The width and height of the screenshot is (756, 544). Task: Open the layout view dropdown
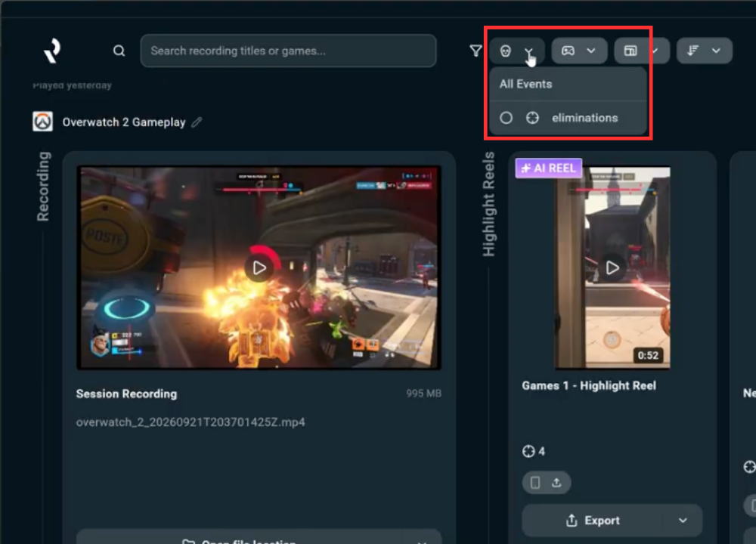[642, 51]
